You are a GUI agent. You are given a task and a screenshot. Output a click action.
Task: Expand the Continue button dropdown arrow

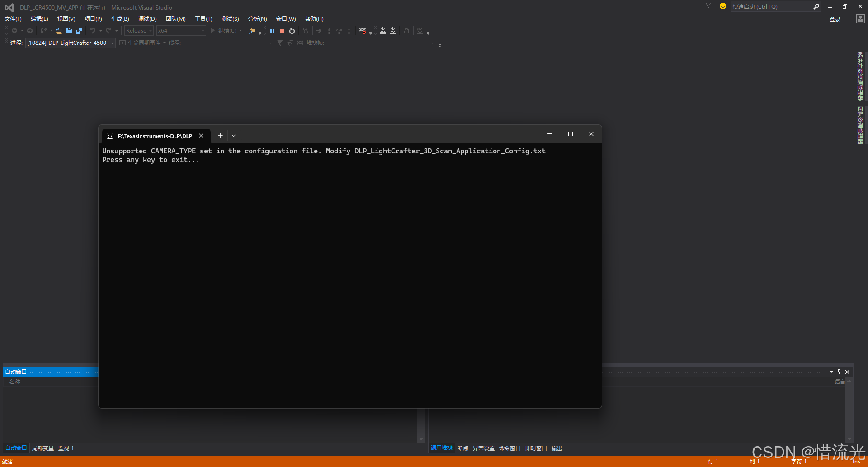241,31
